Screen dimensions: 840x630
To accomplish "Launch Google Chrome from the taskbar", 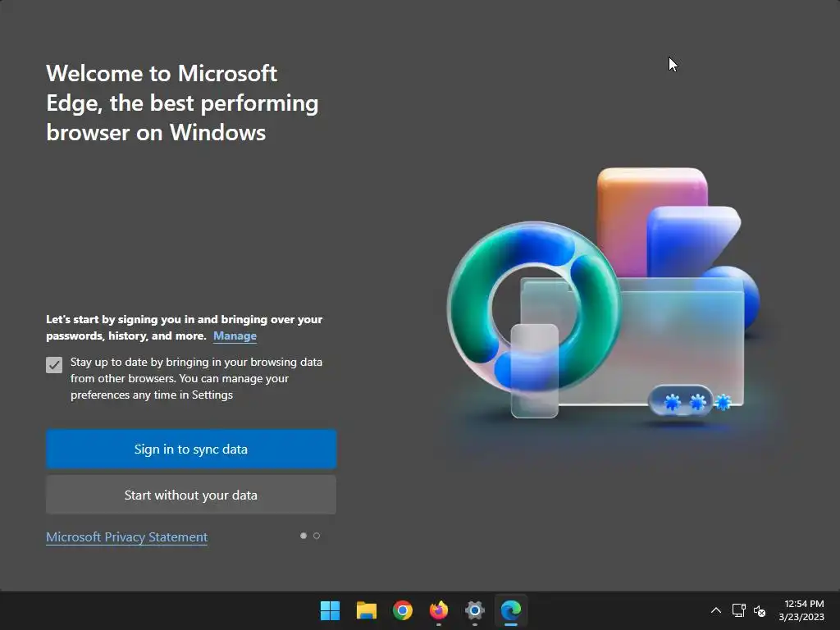I will coord(402,610).
